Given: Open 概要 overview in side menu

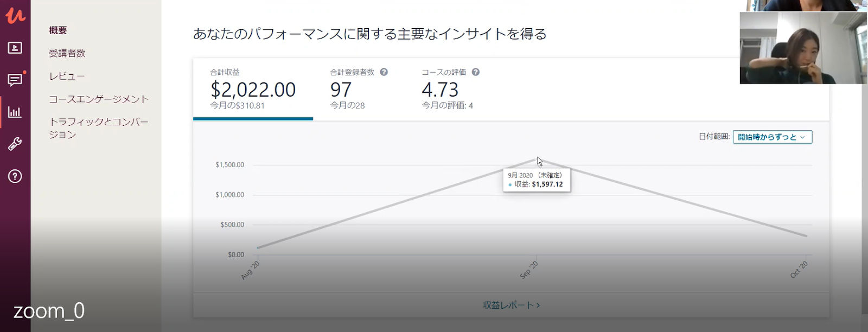Looking at the screenshot, I should click(x=58, y=30).
